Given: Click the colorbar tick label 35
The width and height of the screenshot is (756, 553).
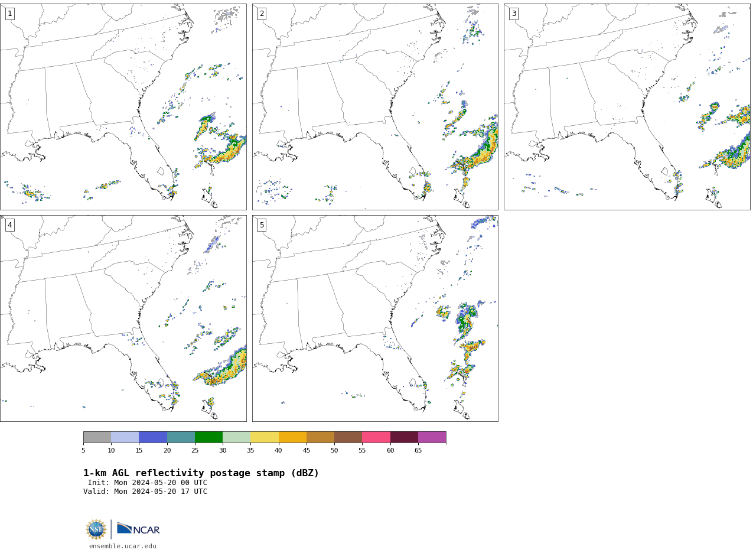Looking at the screenshot, I should [250, 451].
